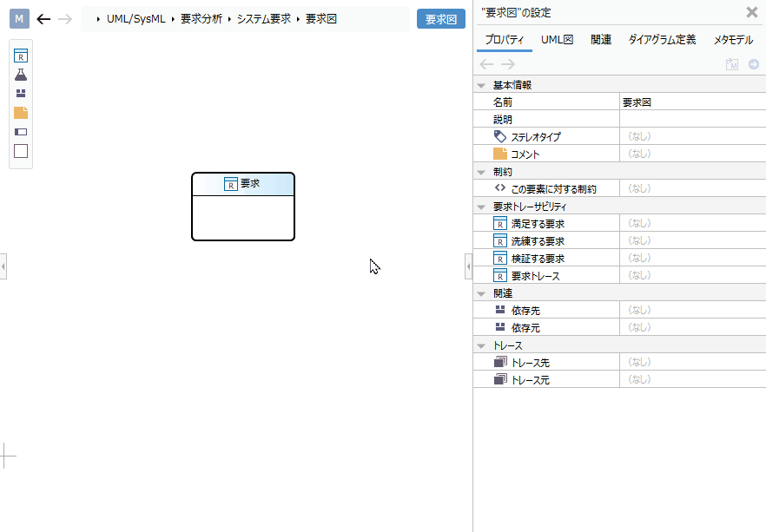Viewport: 766px width, 532px height.
Task: Collapse the トレース section
Action: point(481,346)
